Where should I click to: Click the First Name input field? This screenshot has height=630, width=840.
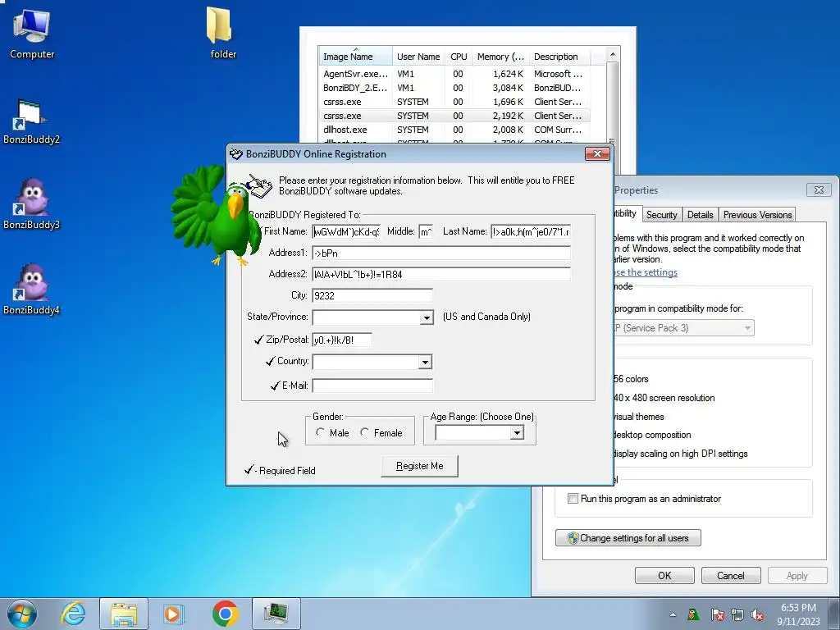pos(346,232)
